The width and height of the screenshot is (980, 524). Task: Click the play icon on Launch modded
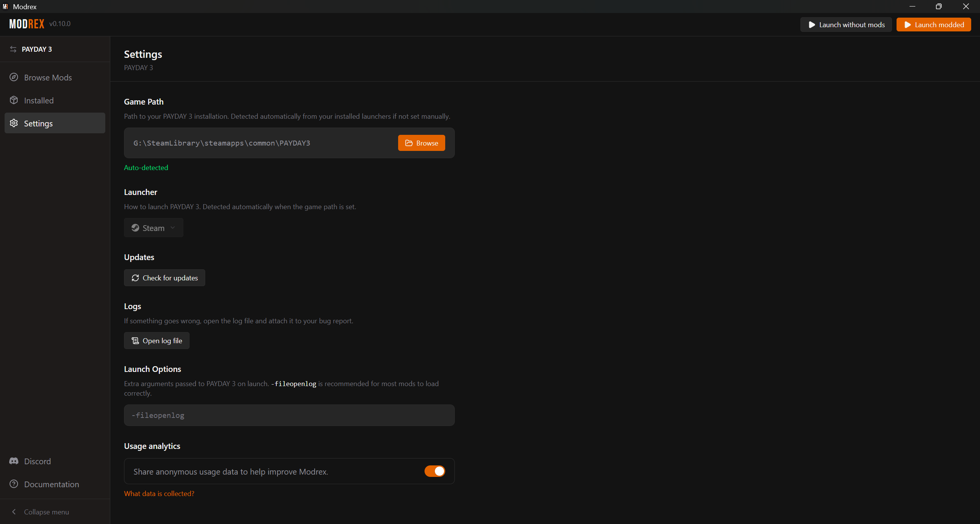[907, 25]
